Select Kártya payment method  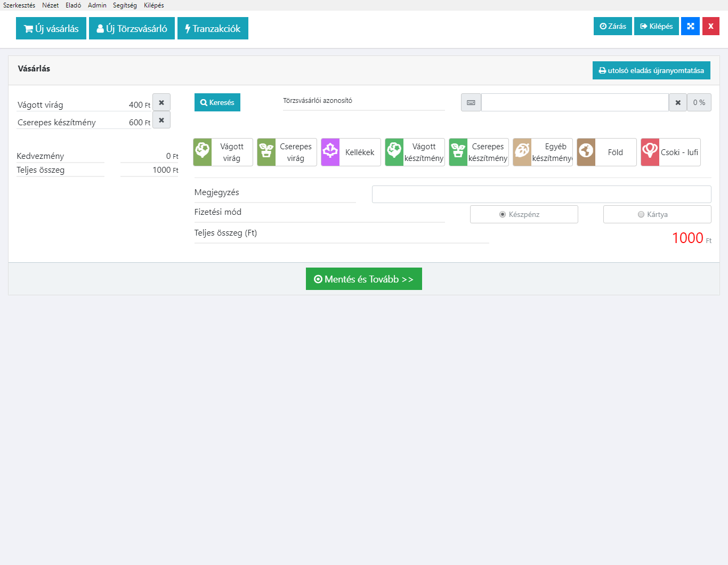[x=657, y=214]
